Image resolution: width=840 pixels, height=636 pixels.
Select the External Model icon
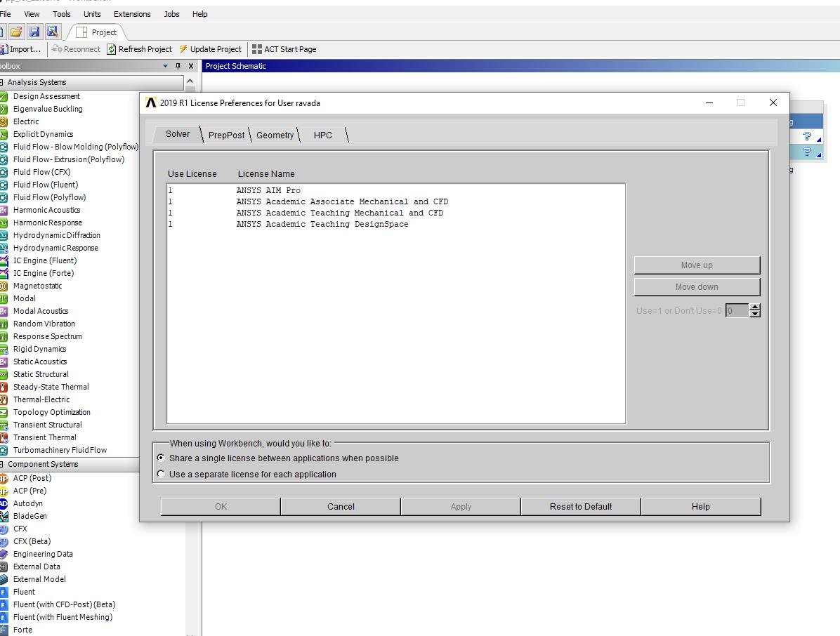click(4, 579)
